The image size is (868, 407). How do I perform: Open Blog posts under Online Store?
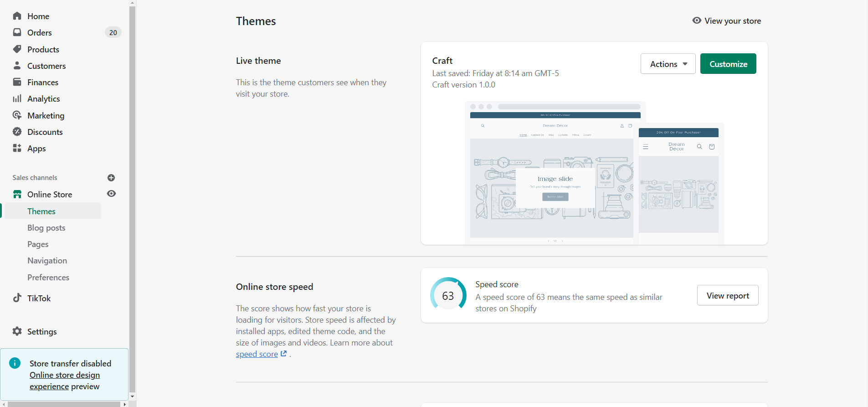click(46, 228)
